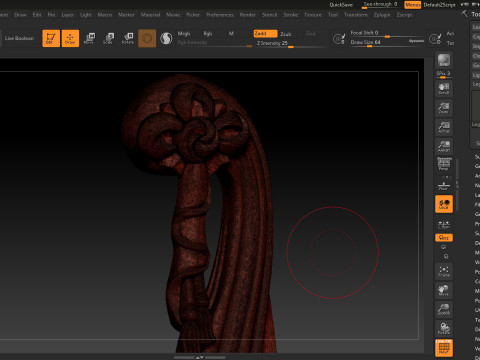
Task: Select the Scroll canvas icon
Action: tap(444, 89)
